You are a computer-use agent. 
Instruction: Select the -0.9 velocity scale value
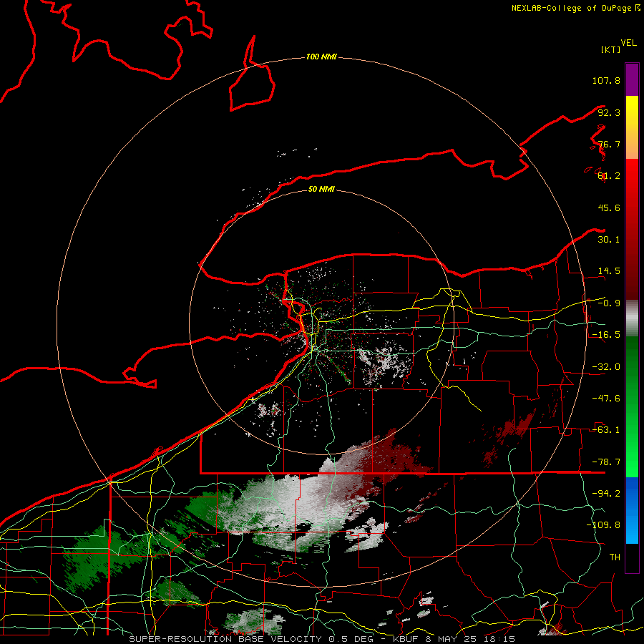click(x=609, y=303)
